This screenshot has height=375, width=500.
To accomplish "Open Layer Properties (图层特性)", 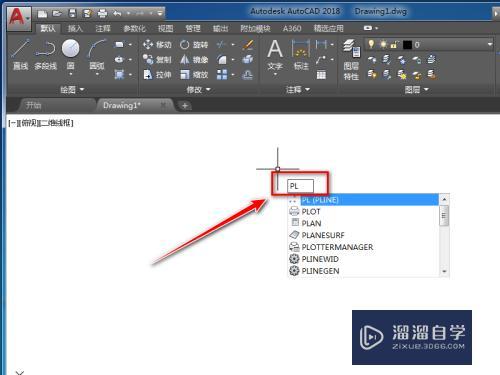I will pyautogui.click(x=351, y=59).
